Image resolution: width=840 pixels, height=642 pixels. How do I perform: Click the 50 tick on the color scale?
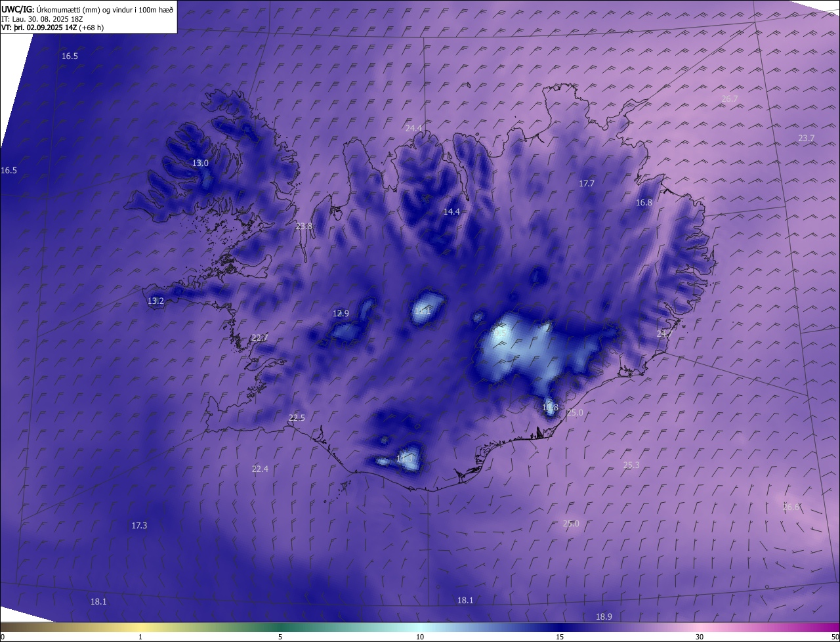pos(835,637)
